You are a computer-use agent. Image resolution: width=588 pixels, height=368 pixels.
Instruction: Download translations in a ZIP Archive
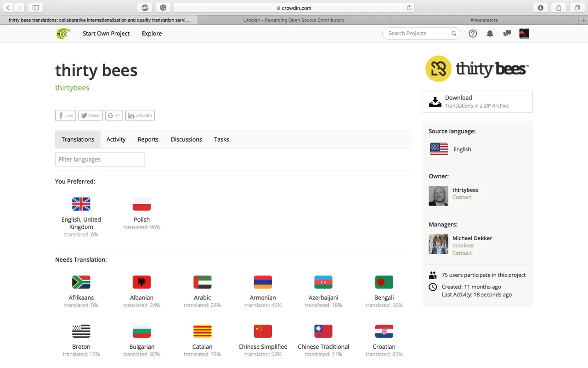pos(477,102)
